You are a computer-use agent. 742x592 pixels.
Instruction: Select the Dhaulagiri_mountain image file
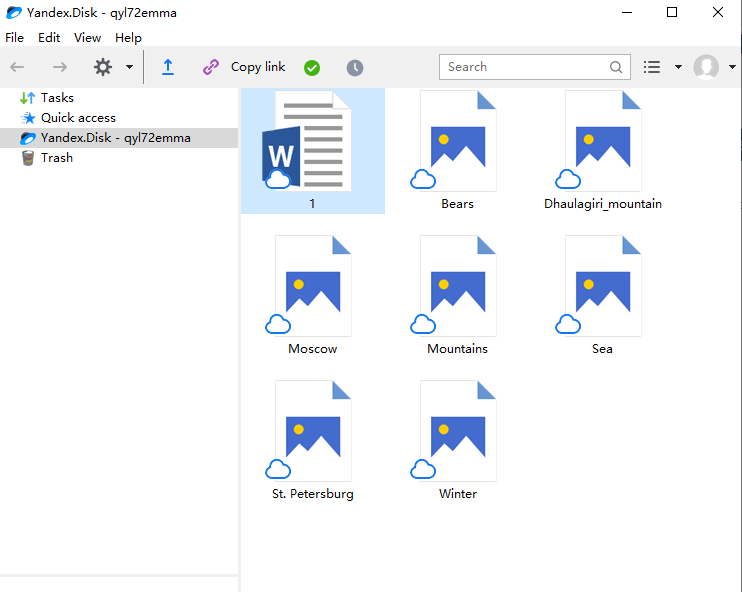tap(602, 151)
